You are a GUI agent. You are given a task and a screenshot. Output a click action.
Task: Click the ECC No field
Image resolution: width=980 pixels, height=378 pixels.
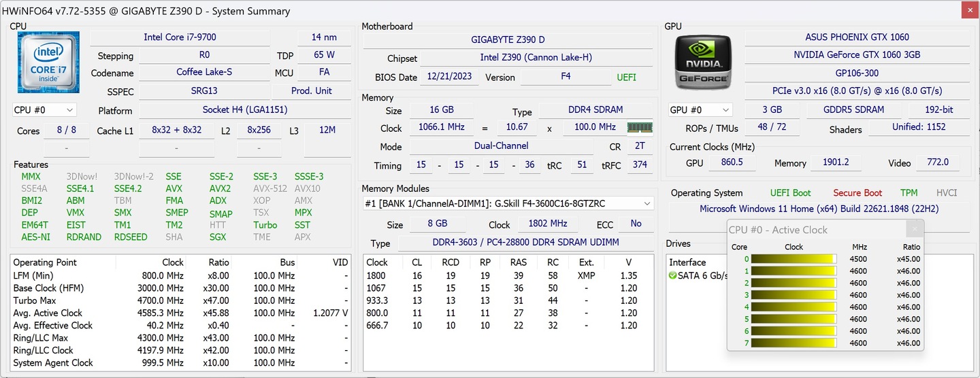tap(636, 224)
